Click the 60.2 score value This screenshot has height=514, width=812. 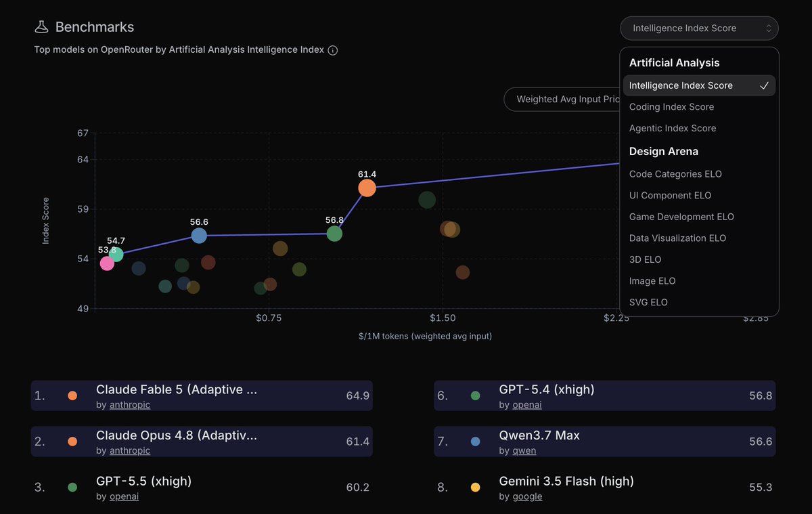pos(357,488)
